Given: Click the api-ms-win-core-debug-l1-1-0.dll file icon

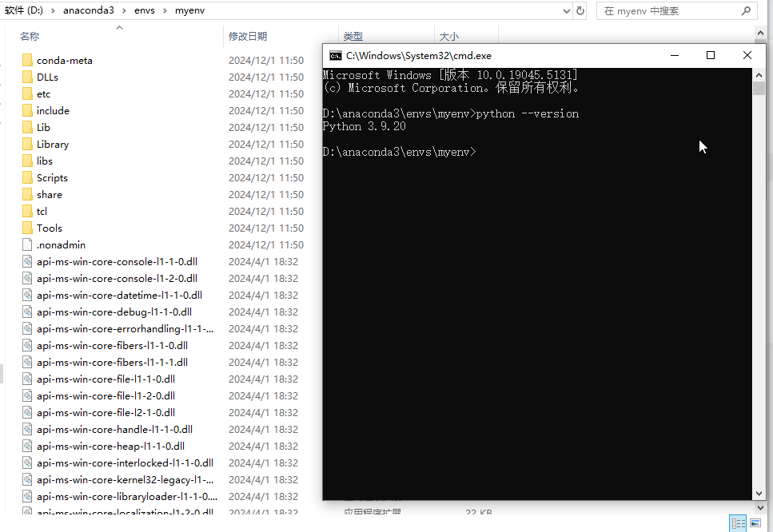Looking at the screenshot, I should pos(26,312).
